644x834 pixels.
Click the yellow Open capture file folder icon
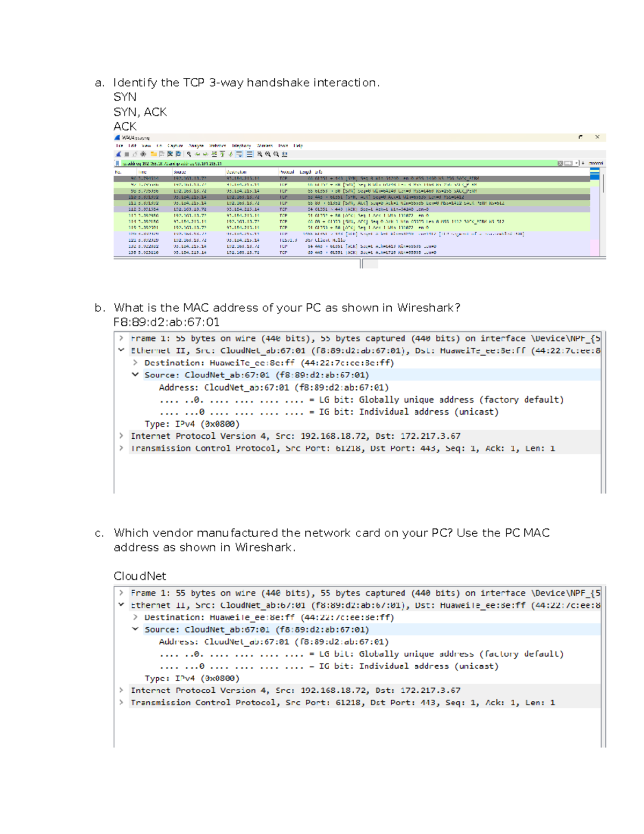[154, 154]
